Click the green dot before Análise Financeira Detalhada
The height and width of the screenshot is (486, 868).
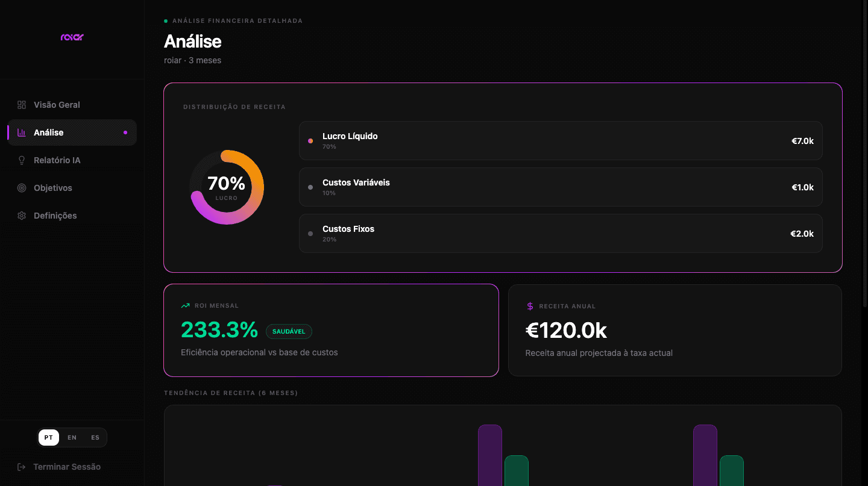pyautogui.click(x=166, y=21)
